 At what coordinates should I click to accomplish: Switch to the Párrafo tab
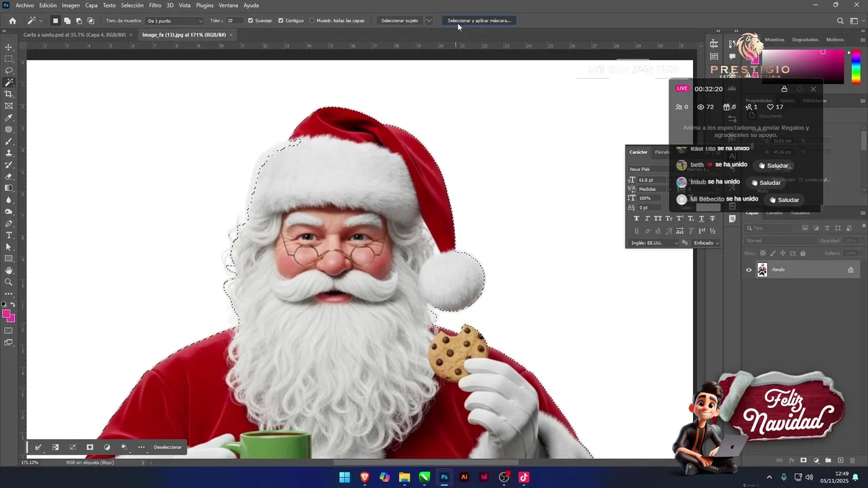661,152
